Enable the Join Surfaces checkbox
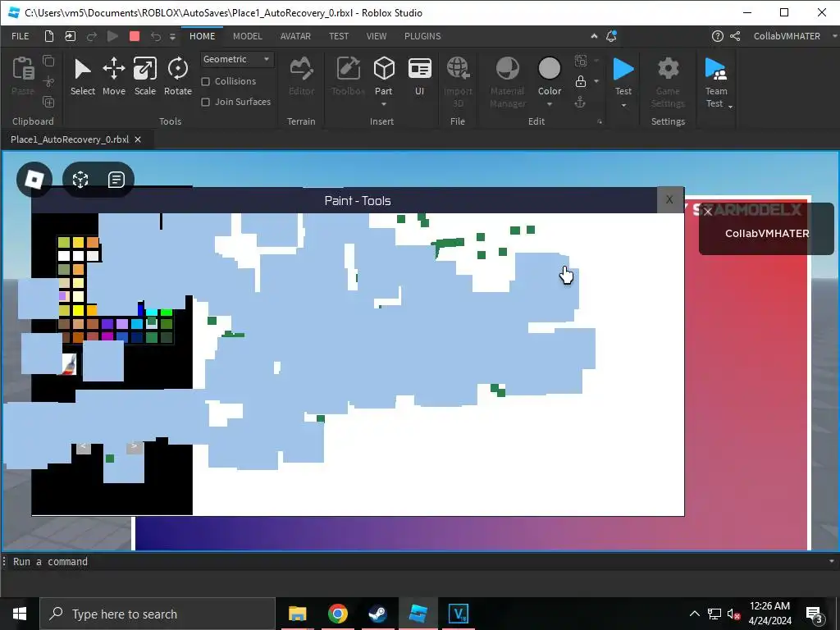 click(205, 102)
